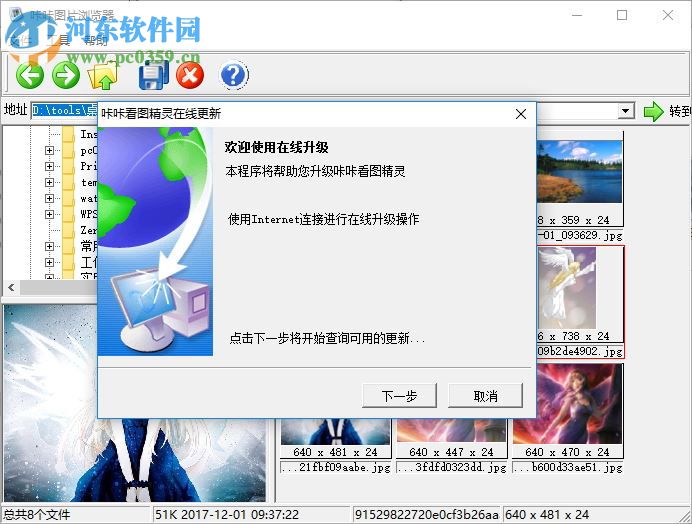Select the Zer folder icon in tree
Screen dimensions: 692x524
click(x=68, y=230)
